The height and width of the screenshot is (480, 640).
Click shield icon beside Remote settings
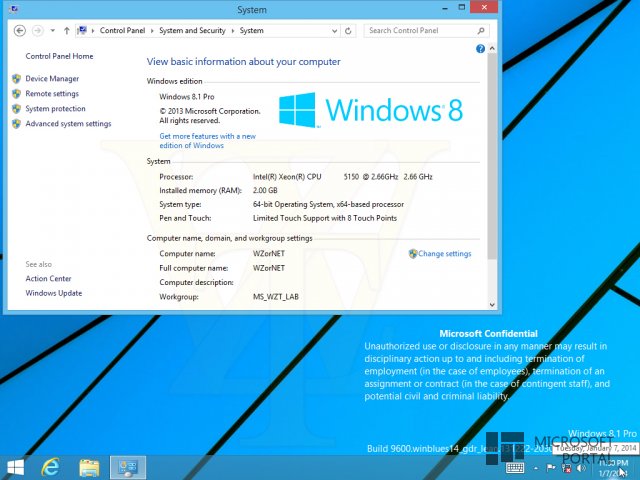pyautogui.click(x=16, y=94)
